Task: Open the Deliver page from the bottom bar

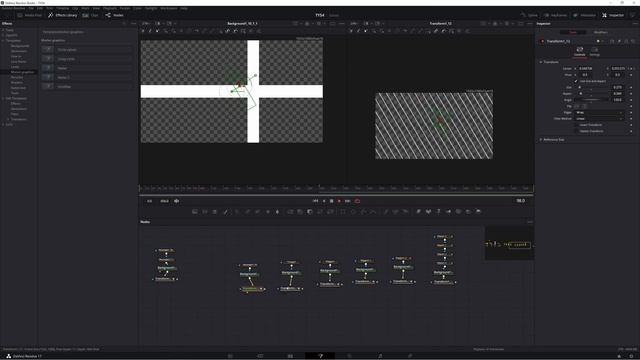Action: pos(410,356)
